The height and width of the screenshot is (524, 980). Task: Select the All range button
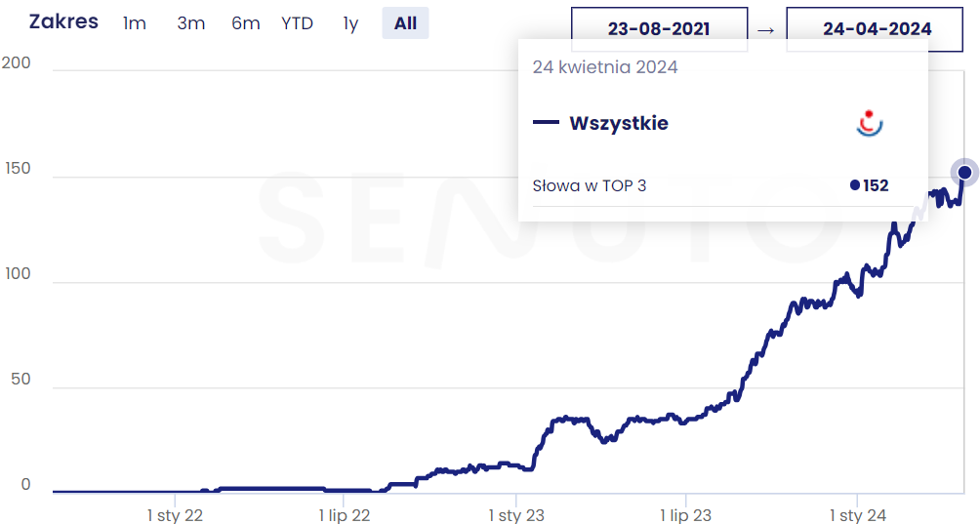point(405,23)
